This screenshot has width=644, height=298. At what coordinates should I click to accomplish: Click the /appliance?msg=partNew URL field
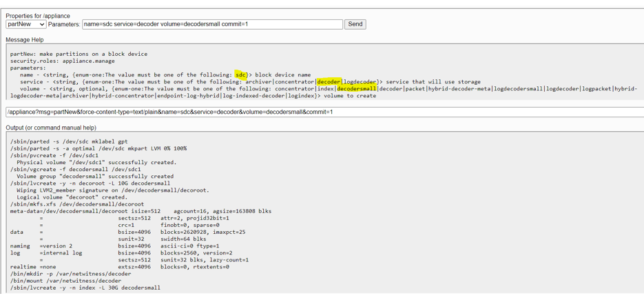click(x=324, y=112)
